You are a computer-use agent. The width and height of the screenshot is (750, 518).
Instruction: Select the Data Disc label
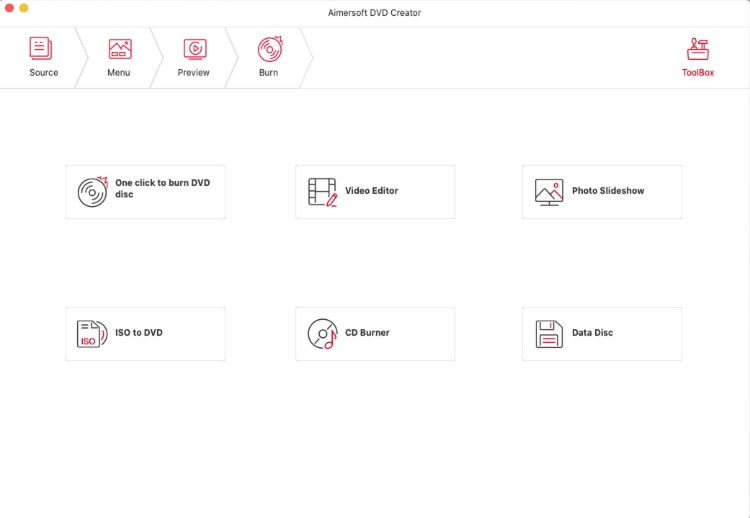click(x=592, y=333)
